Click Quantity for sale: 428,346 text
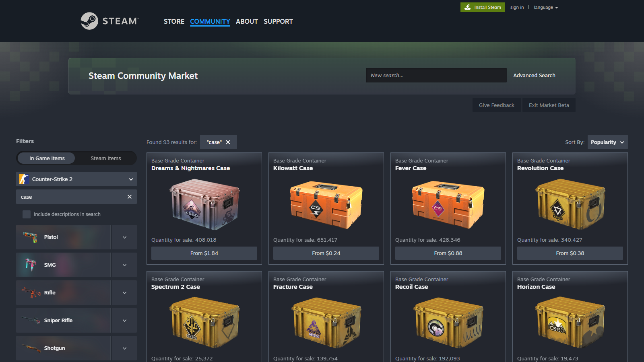 [427, 240]
